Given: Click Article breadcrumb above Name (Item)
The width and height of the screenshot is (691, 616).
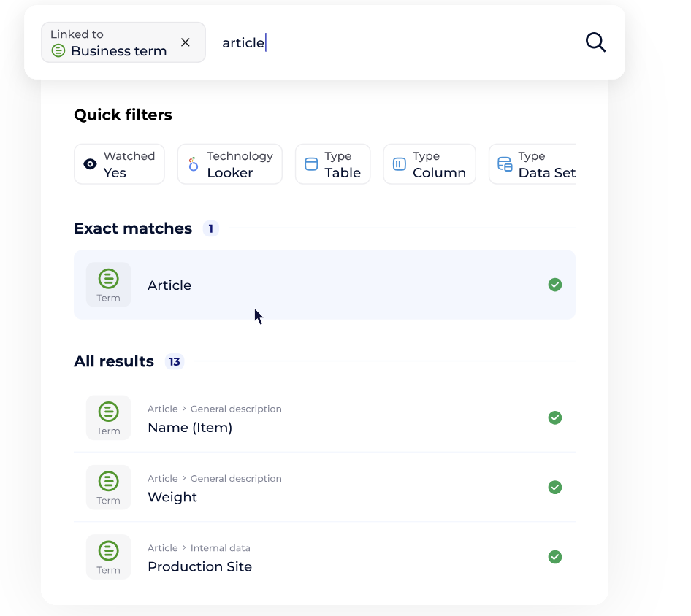Looking at the screenshot, I should pyautogui.click(x=162, y=409).
